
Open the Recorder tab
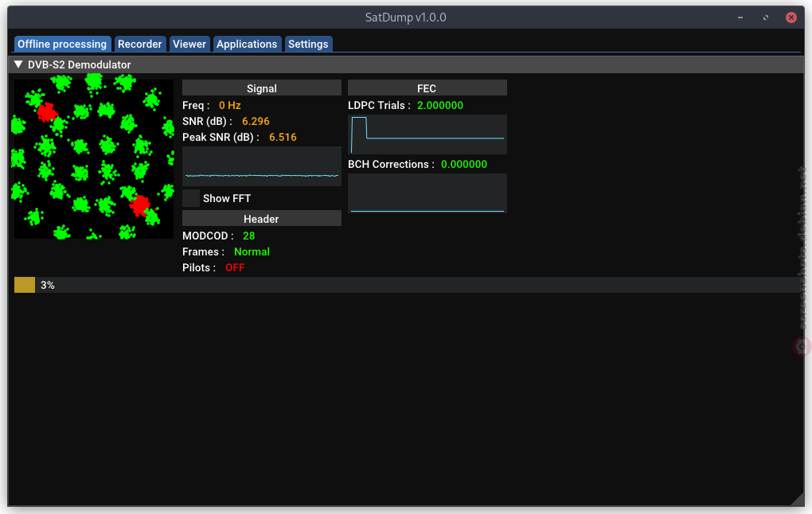[x=140, y=44]
